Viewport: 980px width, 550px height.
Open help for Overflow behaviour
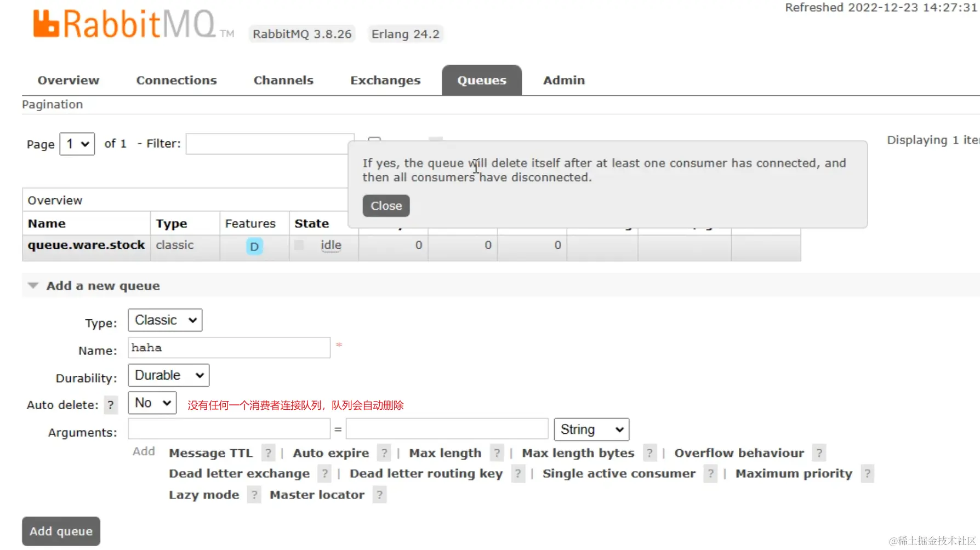click(819, 453)
